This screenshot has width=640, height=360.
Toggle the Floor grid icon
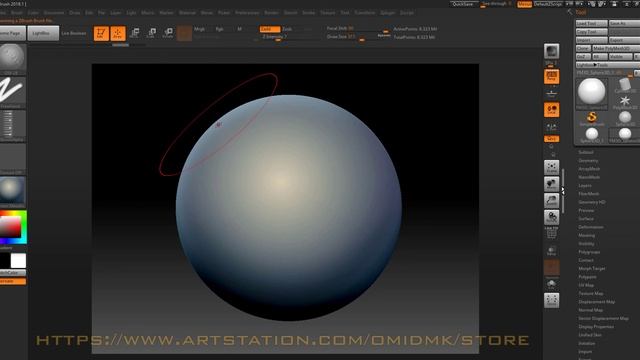(x=551, y=94)
